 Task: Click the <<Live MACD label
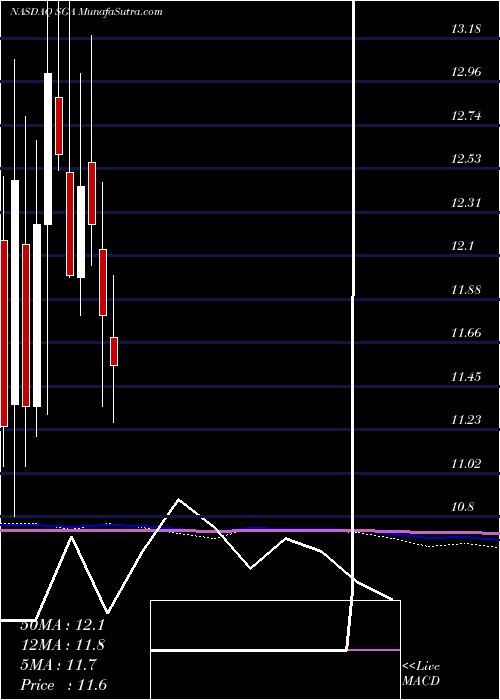point(421,674)
